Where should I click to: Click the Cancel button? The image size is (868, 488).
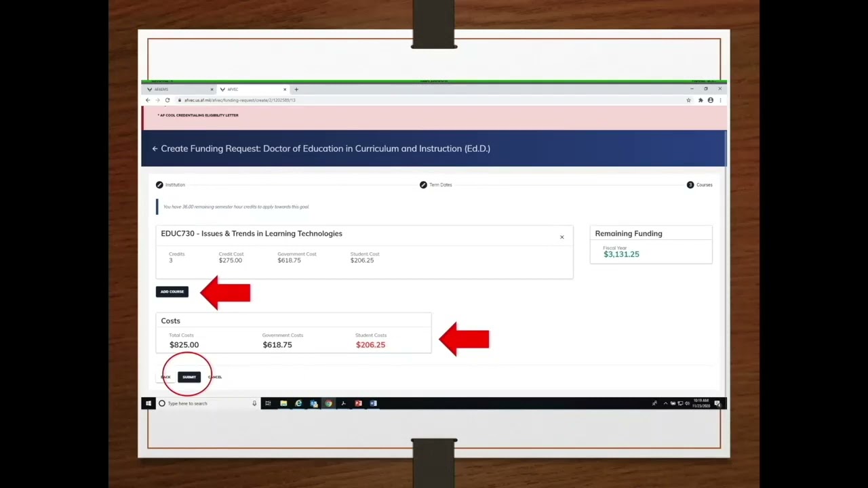point(215,377)
